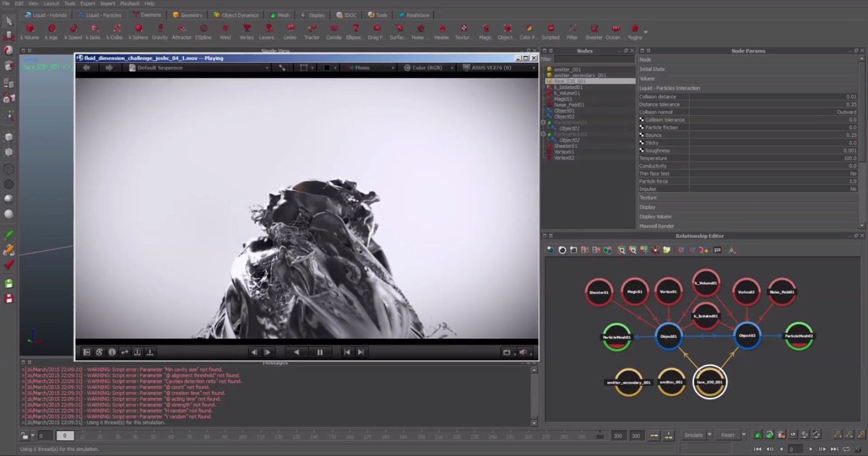
Task: Add a Scripted daemon
Action: (550, 32)
